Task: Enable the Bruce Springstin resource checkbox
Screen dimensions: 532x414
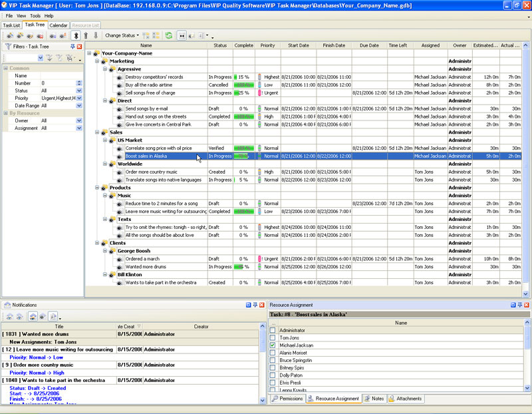Action: coord(273,361)
